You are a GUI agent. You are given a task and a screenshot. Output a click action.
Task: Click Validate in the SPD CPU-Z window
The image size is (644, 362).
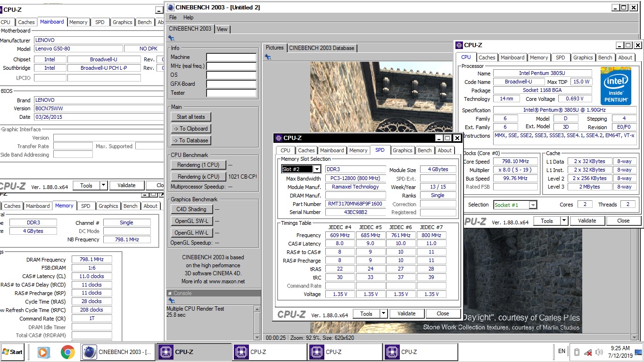coord(406,313)
